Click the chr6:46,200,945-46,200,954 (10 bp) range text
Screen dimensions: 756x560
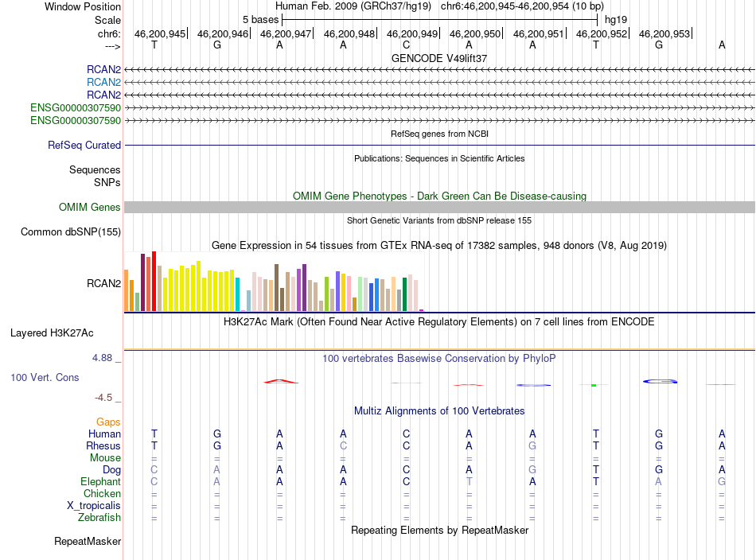tap(522, 6)
